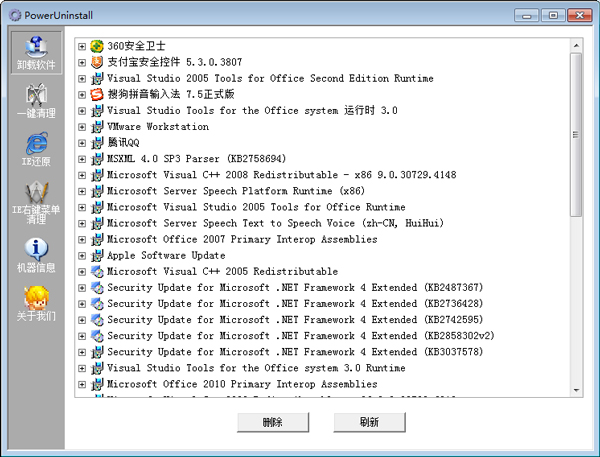Click the vertical scrollbar thumb
The width and height of the screenshot is (600, 457).
(x=576, y=135)
